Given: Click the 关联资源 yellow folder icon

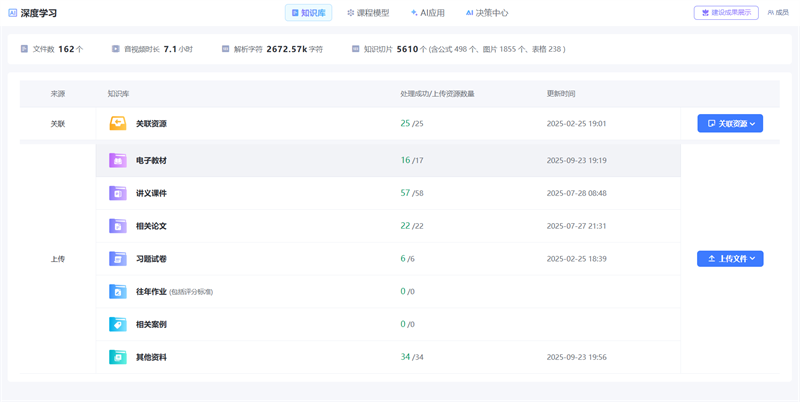Looking at the screenshot, I should [x=117, y=124].
